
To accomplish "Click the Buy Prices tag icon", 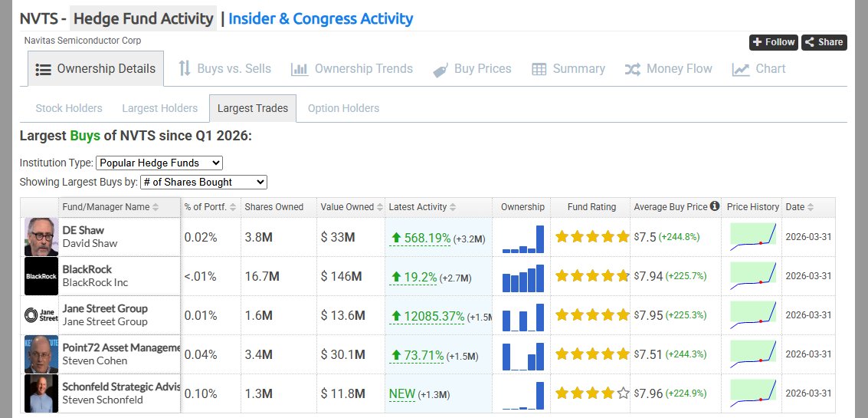I will (x=441, y=70).
